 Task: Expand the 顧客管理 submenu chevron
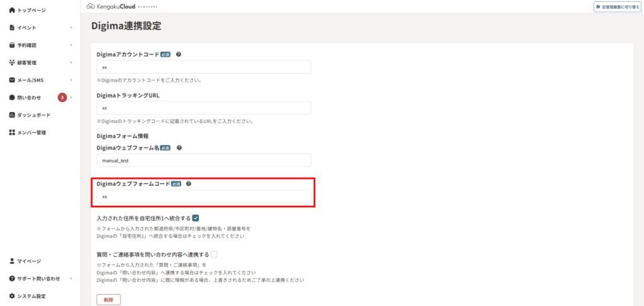coord(71,62)
